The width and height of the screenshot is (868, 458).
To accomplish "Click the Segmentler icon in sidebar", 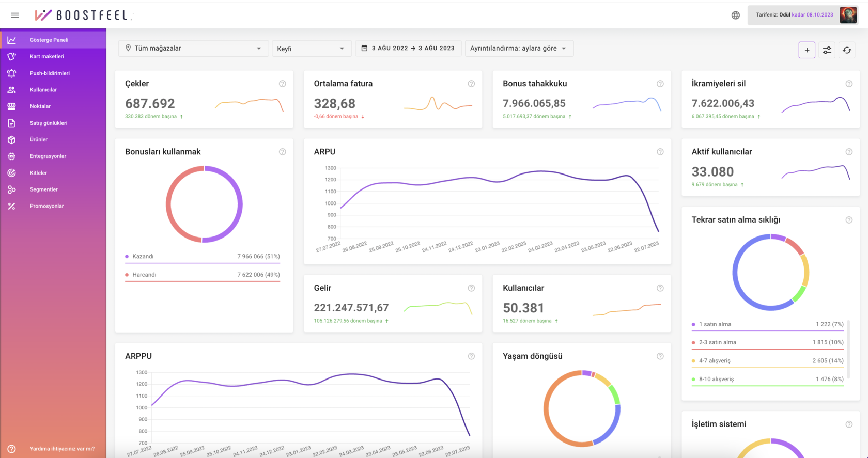I will pos(11,189).
